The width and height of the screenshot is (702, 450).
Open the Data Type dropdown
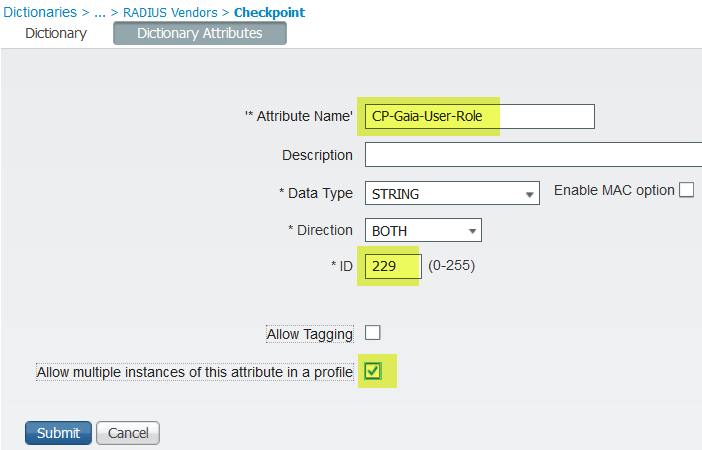(452, 193)
